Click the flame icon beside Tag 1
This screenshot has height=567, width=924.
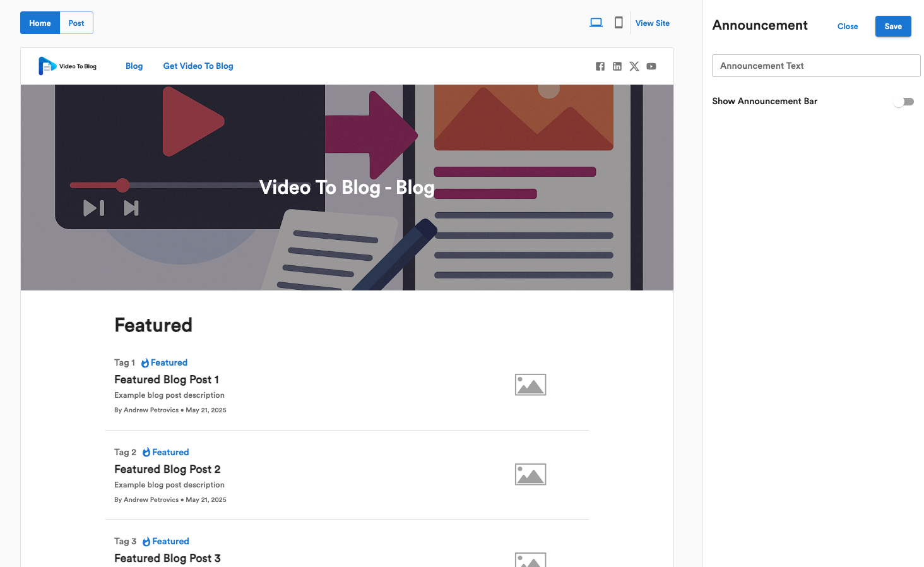[x=145, y=363]
